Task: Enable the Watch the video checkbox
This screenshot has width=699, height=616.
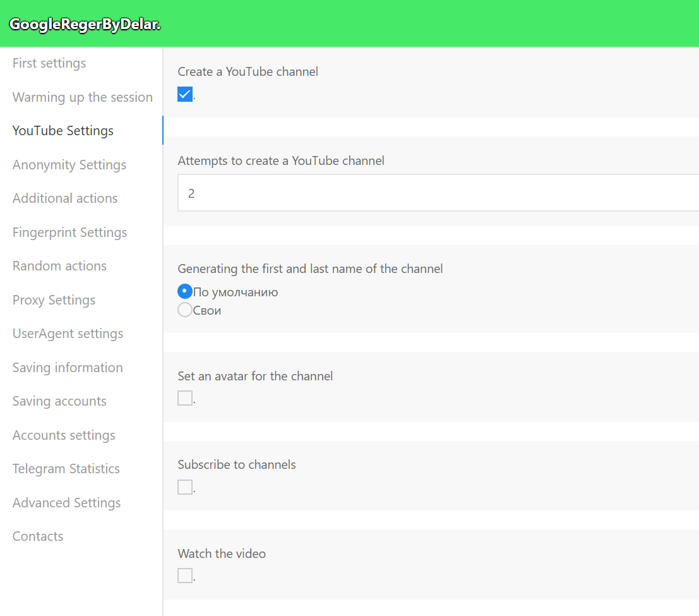Action: pyautogui.click(x=185, y=576)
